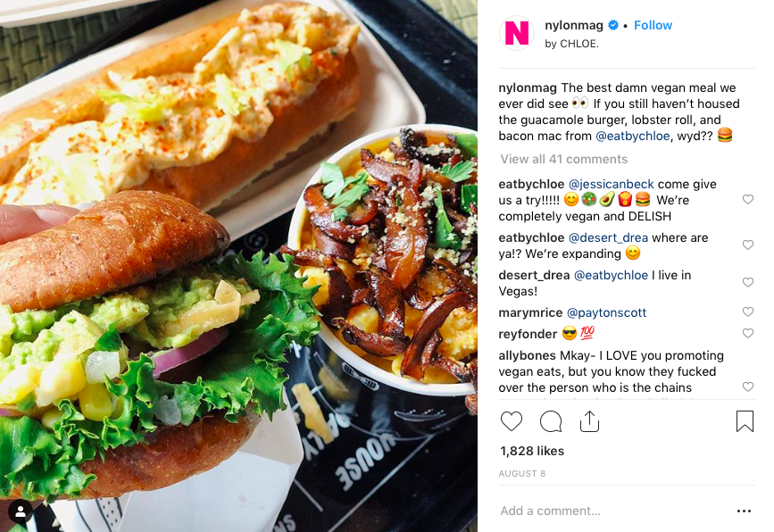Viewport: 774px width, 532px height.
Task: Like marymrice's comment
Action: click(x=748, y=312)
